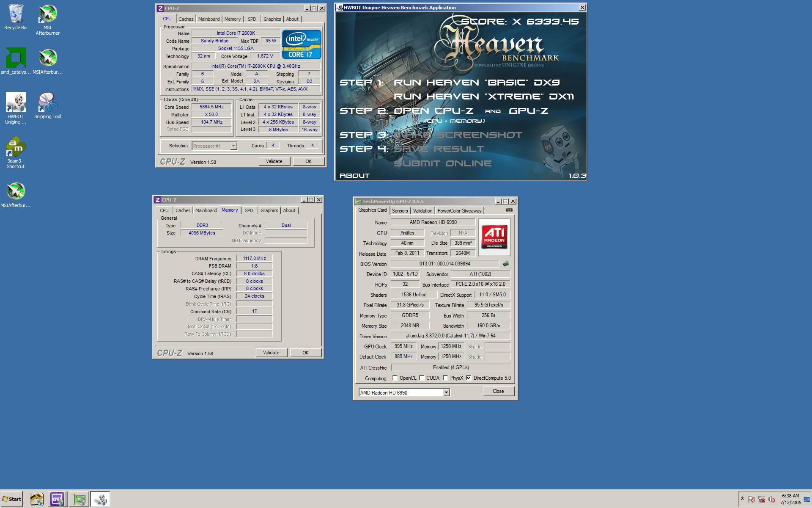Expand the Processor #1 selection dropdown
812x508 pixels.
[x=233, y=146]
